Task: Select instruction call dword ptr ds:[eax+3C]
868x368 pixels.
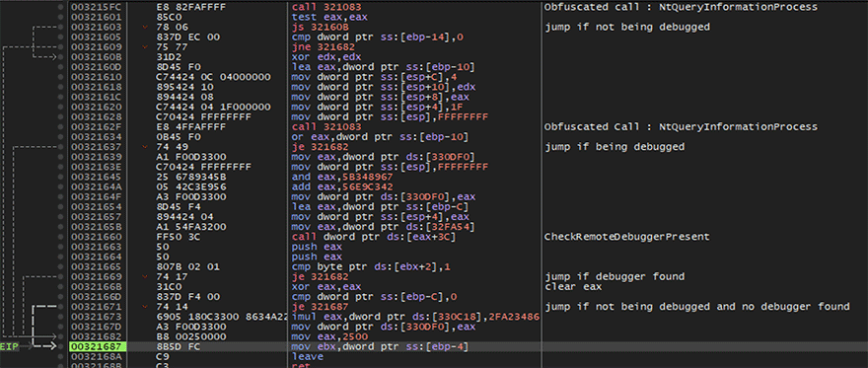Action: pyautogui.click(x=375, y=237)
